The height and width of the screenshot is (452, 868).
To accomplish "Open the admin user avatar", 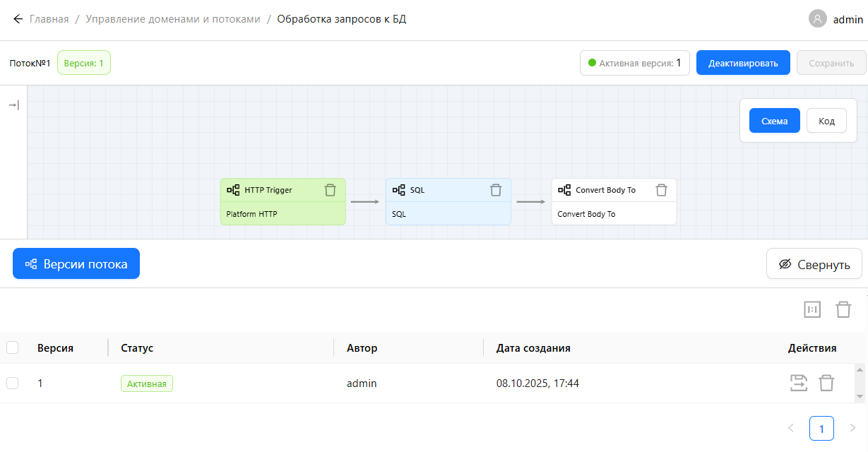I will pyautogui.click(x=817, y=19).
